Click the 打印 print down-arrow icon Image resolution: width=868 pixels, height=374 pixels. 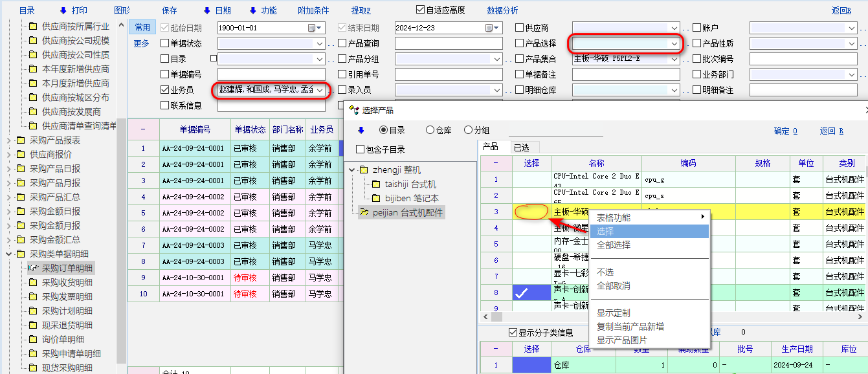[x=63, y=10]
